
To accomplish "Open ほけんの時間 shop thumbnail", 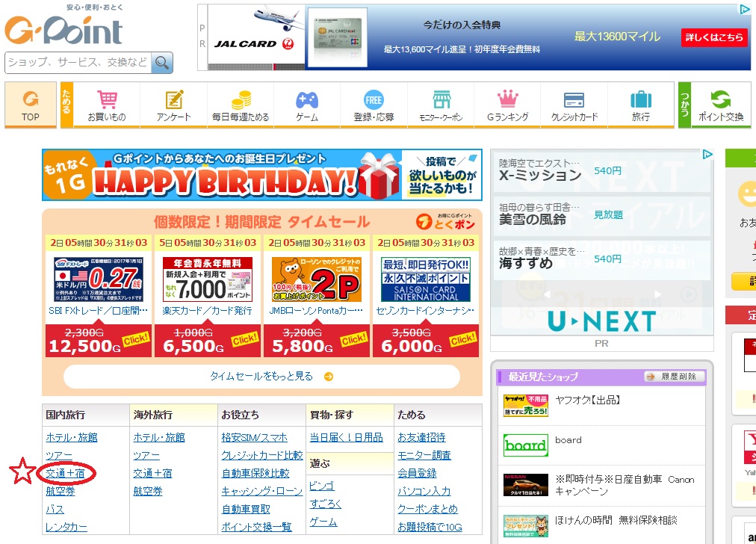I will 525,526.
